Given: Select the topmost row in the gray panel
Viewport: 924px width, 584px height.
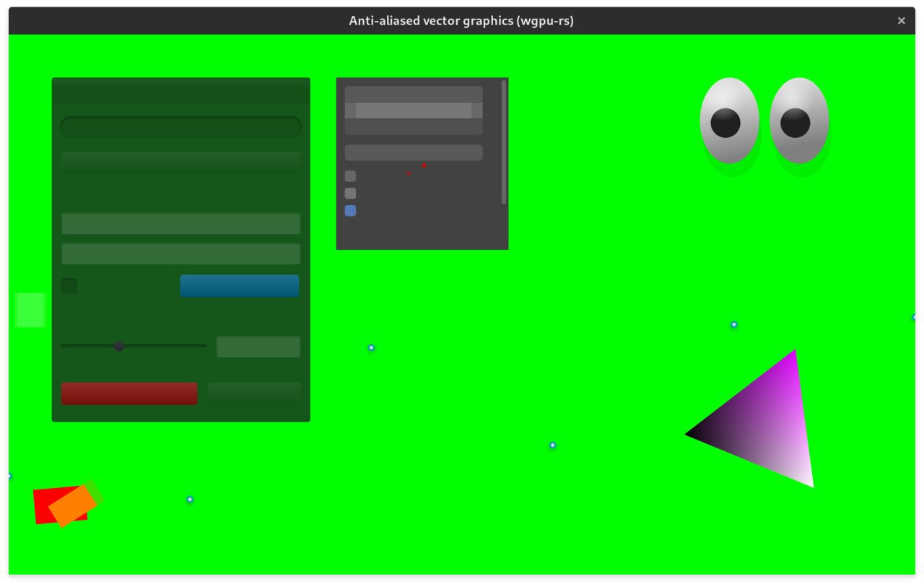Looking at the screenshot, I should point(414,94).
